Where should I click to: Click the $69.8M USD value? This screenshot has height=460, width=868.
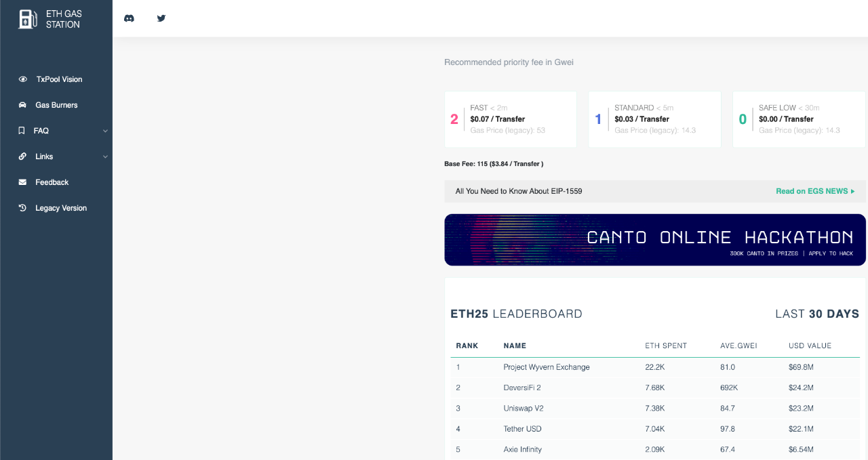(802, 367)
